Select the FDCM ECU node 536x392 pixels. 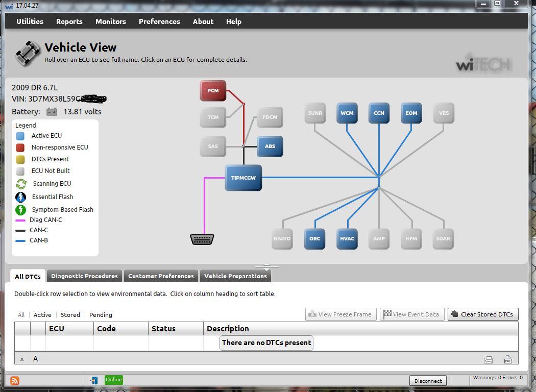click(x=270, y=117)
